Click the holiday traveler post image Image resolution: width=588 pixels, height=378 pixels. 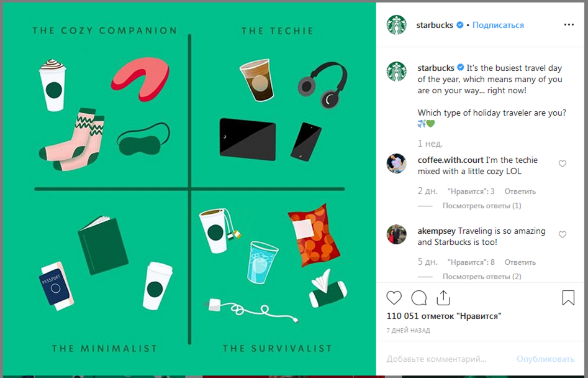click(189, 188)
